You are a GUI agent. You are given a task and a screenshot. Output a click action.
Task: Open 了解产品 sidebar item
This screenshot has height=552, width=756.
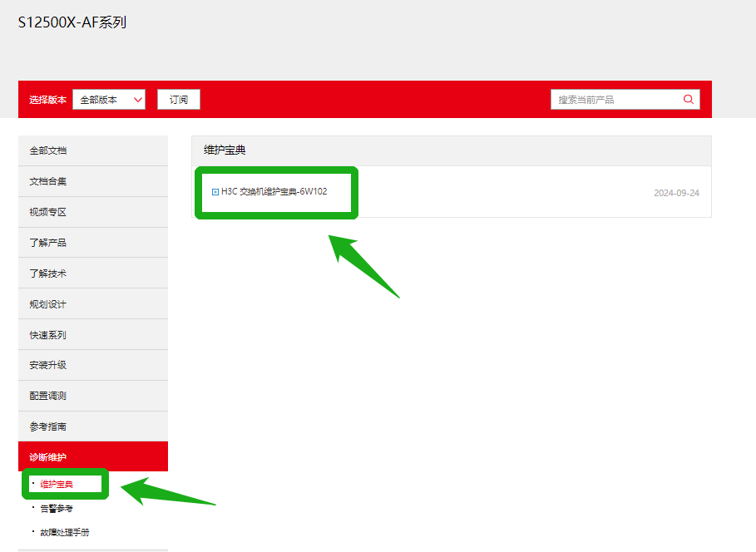(x=93, y=243)
